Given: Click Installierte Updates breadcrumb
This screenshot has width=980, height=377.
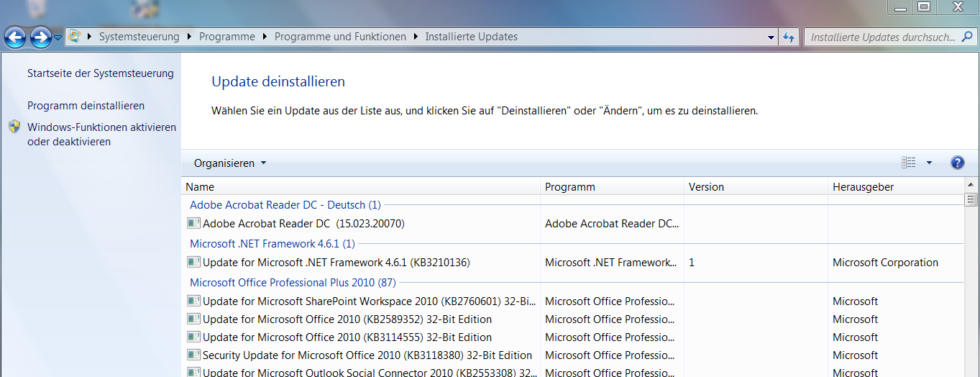Looking at the screenshot, I should [472, 37].
